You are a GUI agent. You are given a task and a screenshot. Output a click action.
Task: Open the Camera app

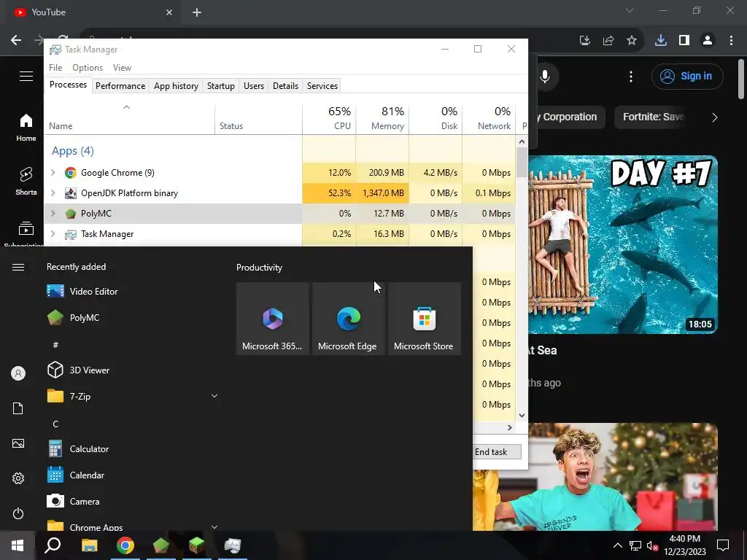[x=75, y=502]
